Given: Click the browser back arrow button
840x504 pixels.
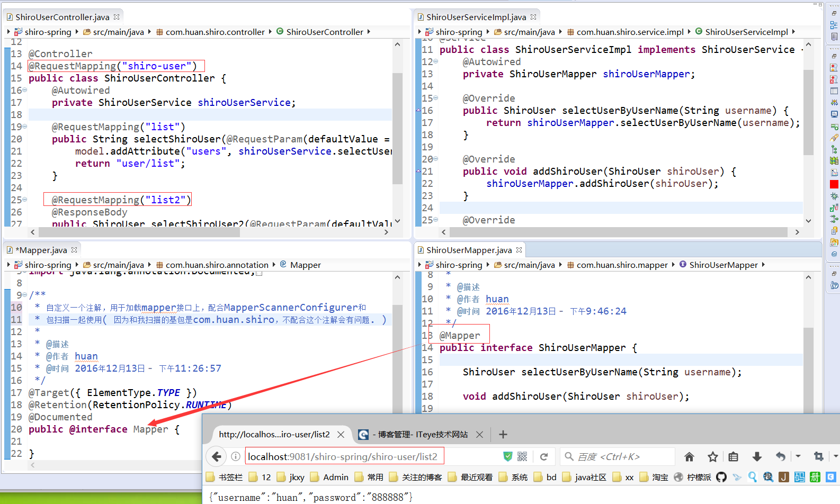Looking at the screenshot, I should 216,456.
